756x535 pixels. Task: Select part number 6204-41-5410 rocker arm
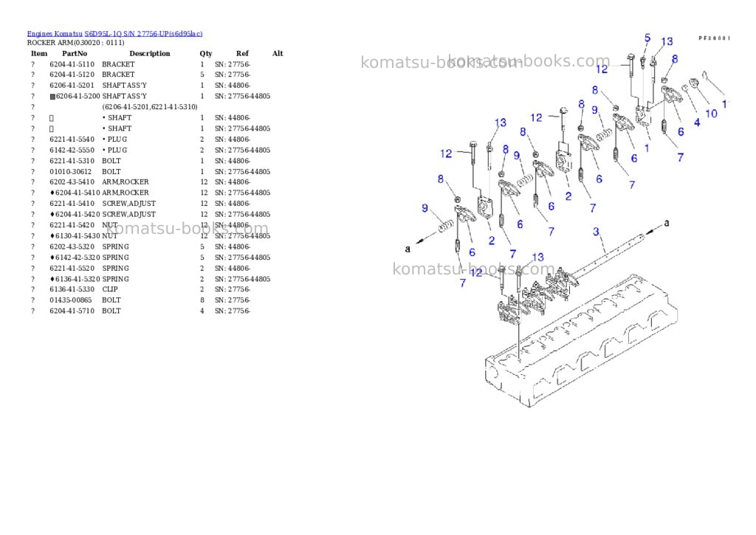(x=78, y=193)
